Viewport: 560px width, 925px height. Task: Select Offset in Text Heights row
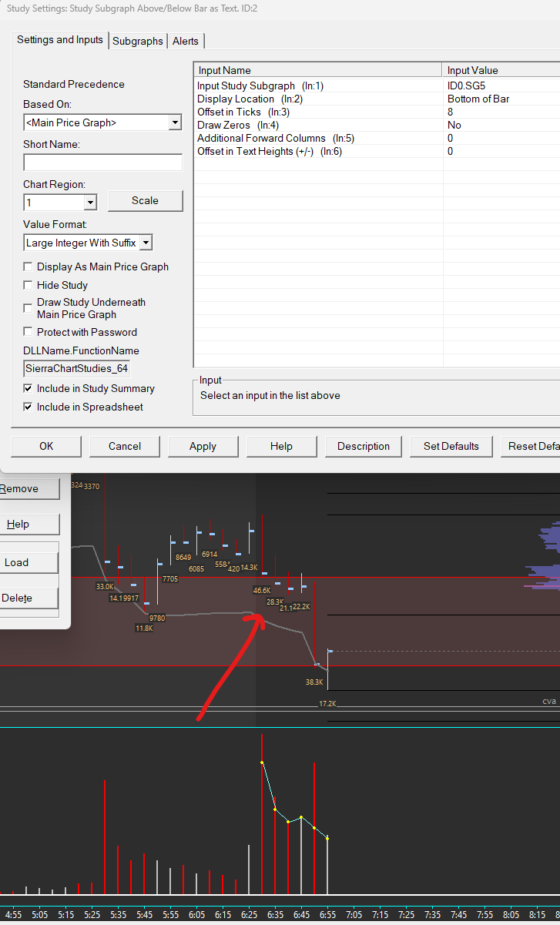pos(377,151)
